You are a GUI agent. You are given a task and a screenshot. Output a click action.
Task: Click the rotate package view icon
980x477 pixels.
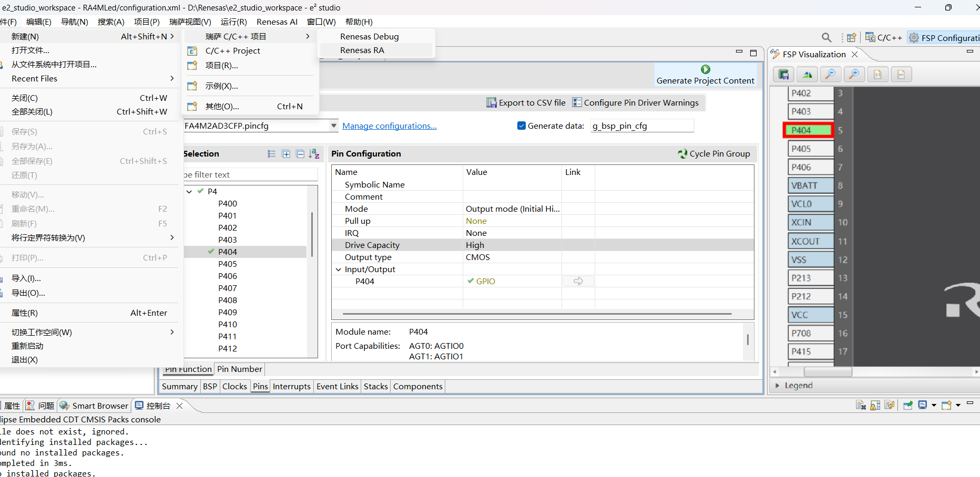807,74
